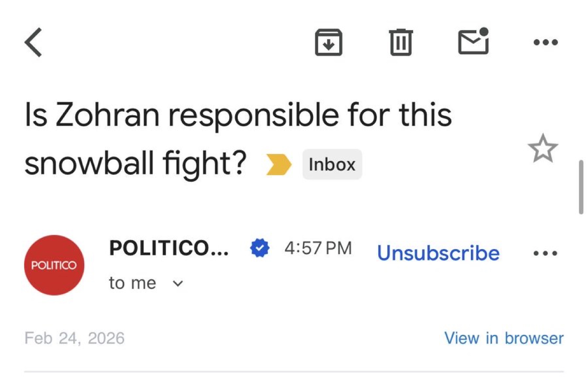Delete the email with trash icon
This screenshot has height=389, width=588.
(x=401, y=42)
